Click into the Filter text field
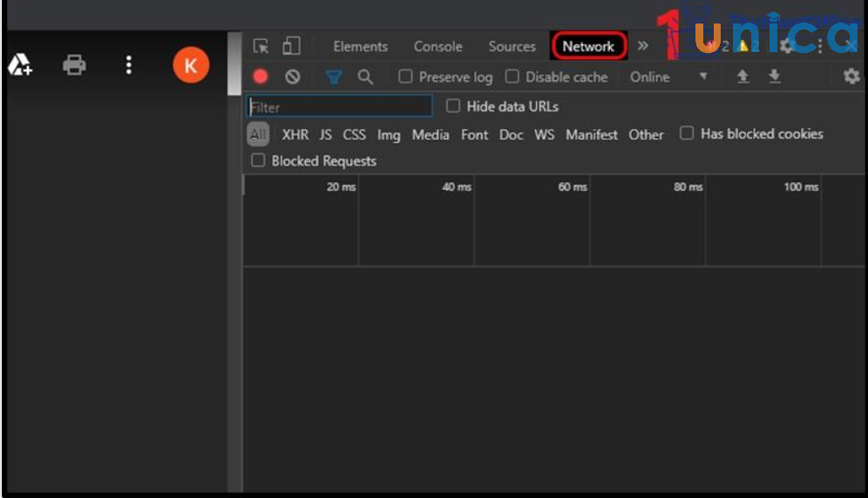This screenshot has height=498, width=868. pos(340,107)
